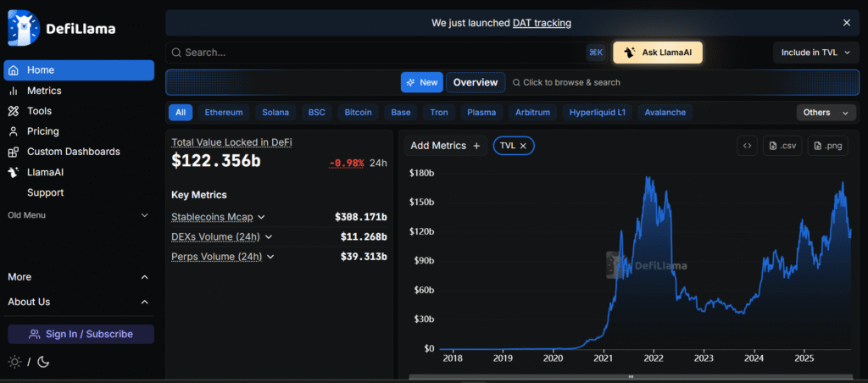Open the Include in TVL dropdown

click(816, 53)
